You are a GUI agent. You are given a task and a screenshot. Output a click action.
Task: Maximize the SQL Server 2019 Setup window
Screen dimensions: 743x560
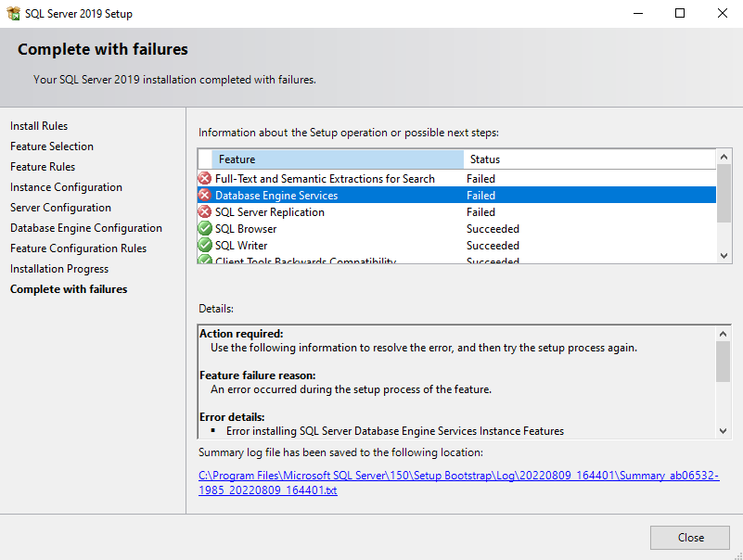click(x=680, y=13)
